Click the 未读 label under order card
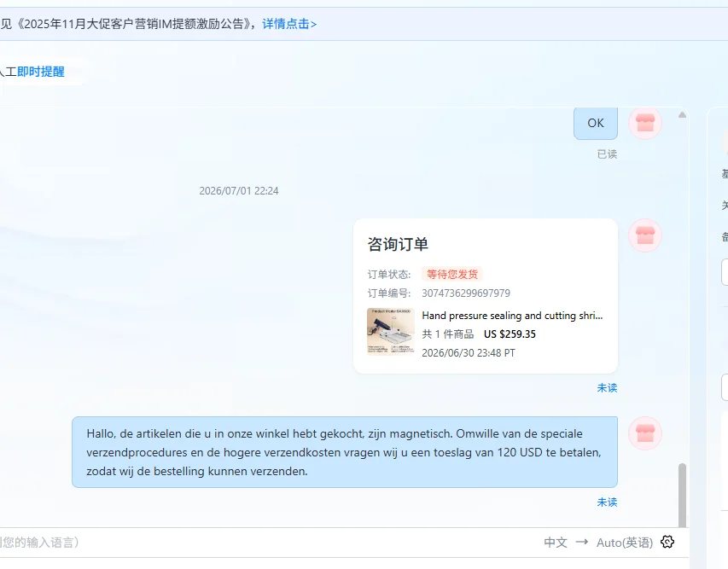 (x=607, y=388)
